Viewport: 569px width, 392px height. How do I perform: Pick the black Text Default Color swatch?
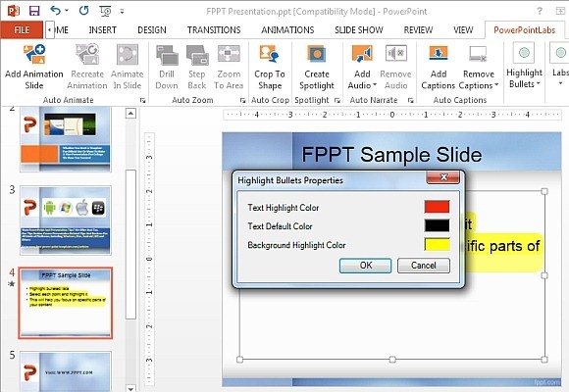pyautogui.click(x=437, y=225)
